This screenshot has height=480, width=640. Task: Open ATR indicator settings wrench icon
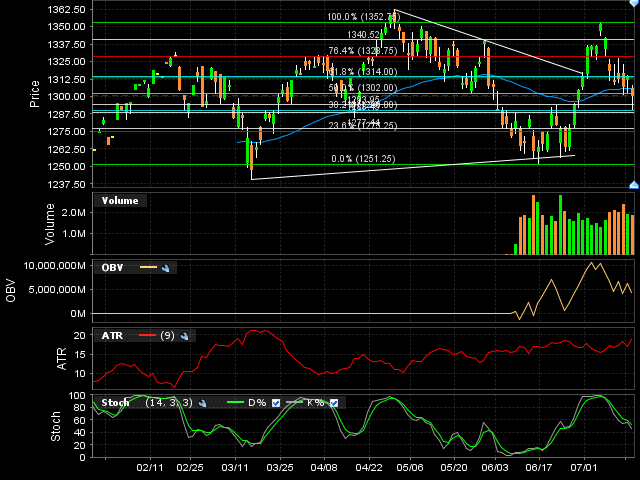[187, 336]
